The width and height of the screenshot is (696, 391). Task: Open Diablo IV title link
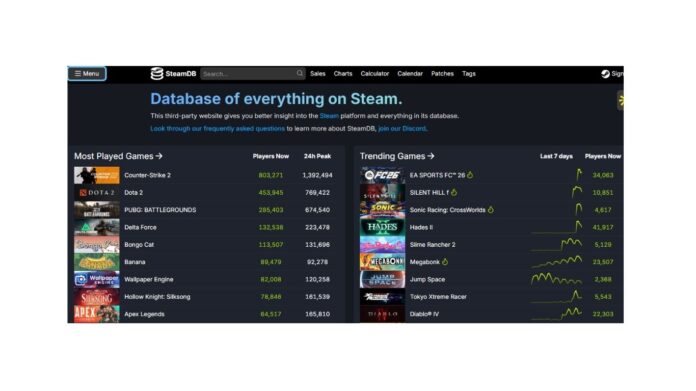click(424, 314)
